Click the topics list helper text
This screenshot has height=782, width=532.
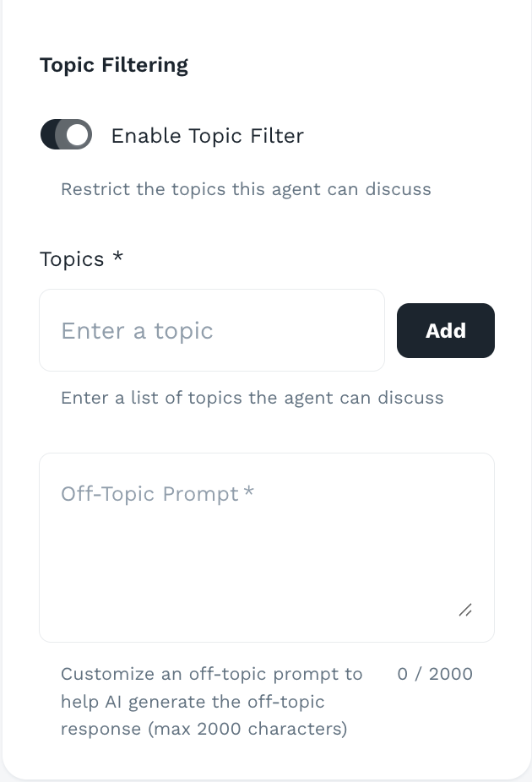[x=252, y=398]
